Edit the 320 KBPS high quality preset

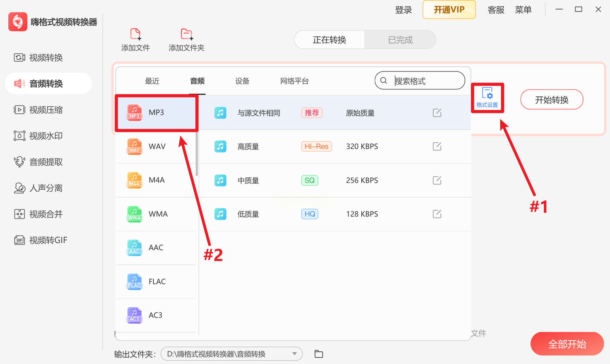437,147
